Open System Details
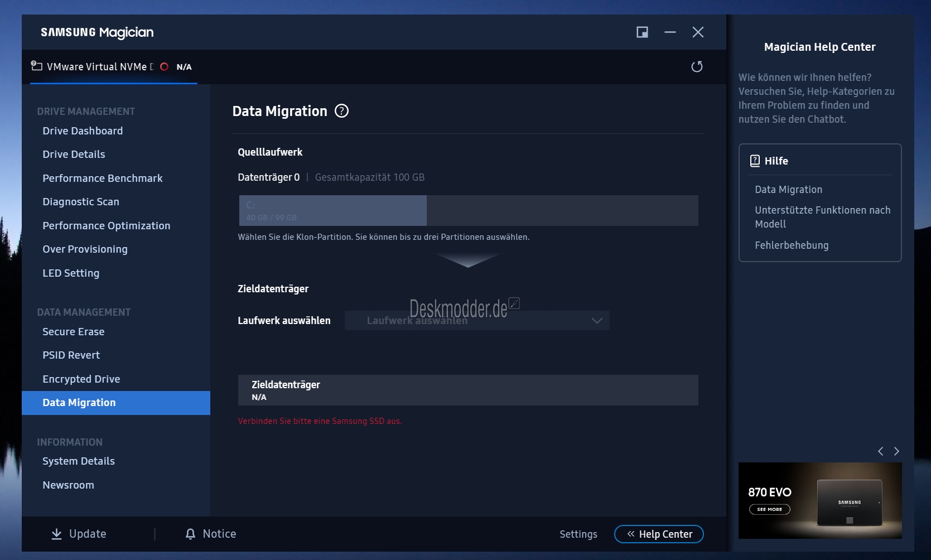931x560 pixels. click(79, 461)
